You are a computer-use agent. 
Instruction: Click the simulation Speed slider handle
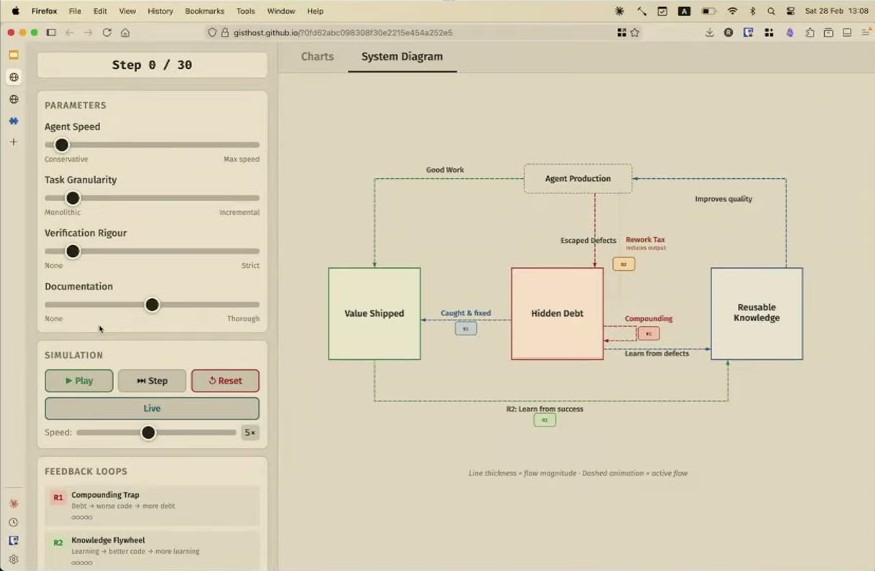pyautogui.click(x=148, y=433)
